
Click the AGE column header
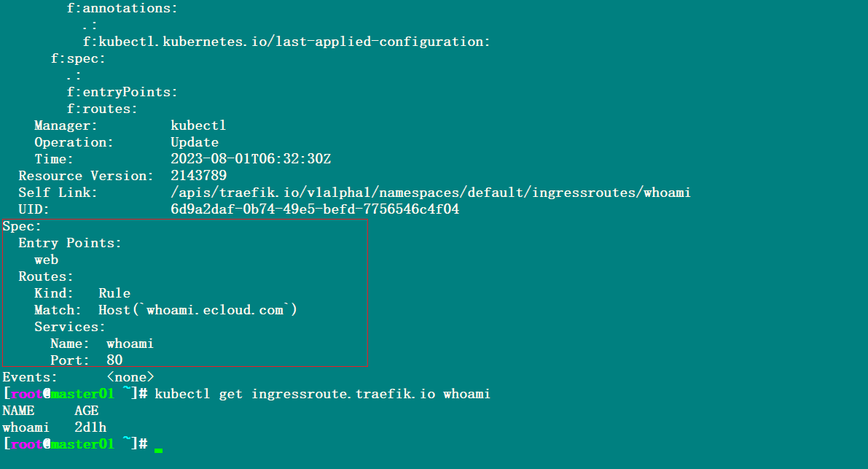(x=87, y=411)
